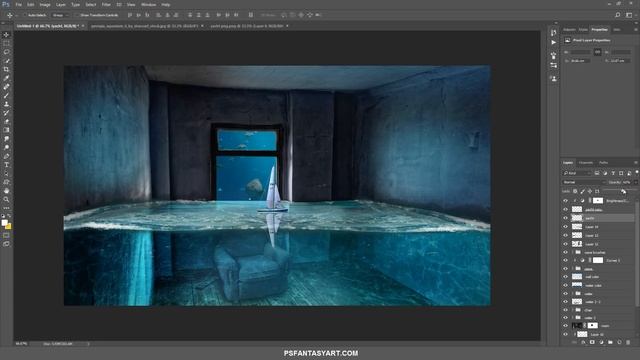Click the delete layer trash icon
Viewport: 640px width, 360px height.
pyautogui.click(x=628, y=342)
